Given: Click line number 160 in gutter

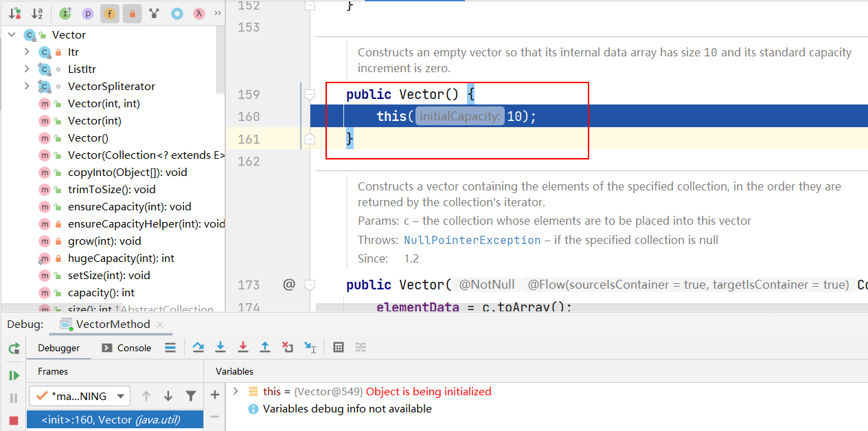Looking at the screenshot, I should pos(249,117).
